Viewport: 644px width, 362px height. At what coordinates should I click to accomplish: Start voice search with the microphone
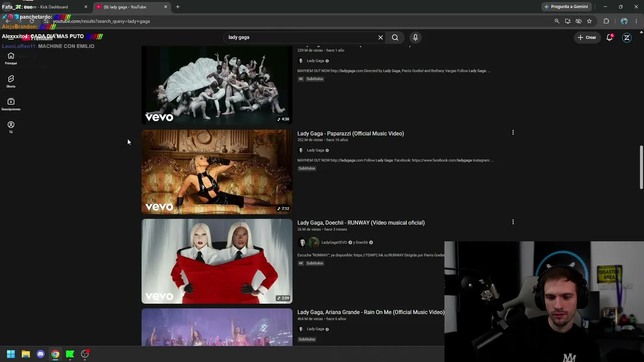415,37
